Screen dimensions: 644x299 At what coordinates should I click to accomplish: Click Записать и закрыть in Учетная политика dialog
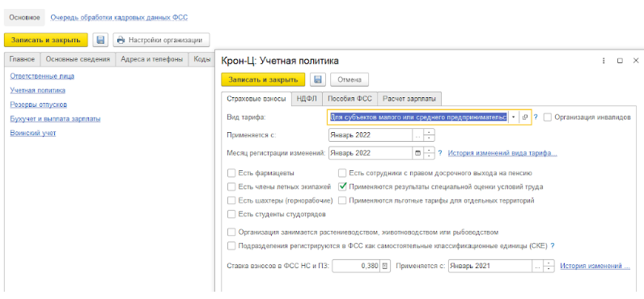click(263, 79)
